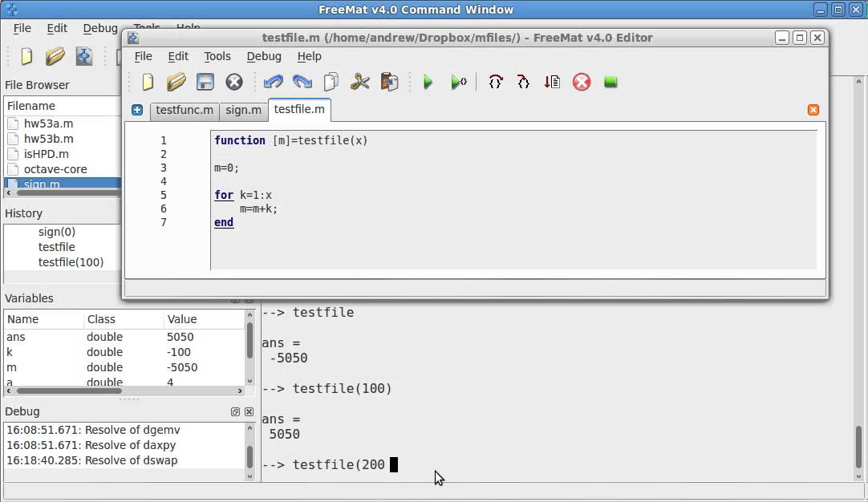Click line number 3 in editor gutter
The width and height of the screenshot is (868, 502).
point(164,168)
